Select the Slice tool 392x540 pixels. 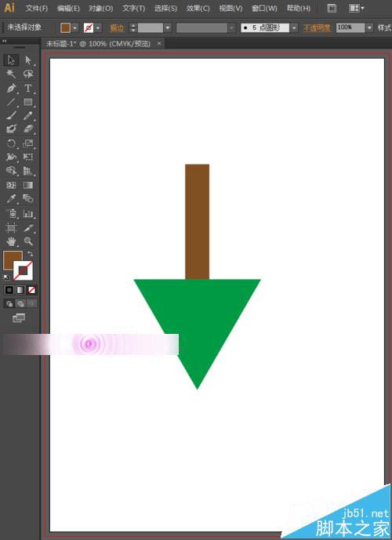click(x=28, y=227)
